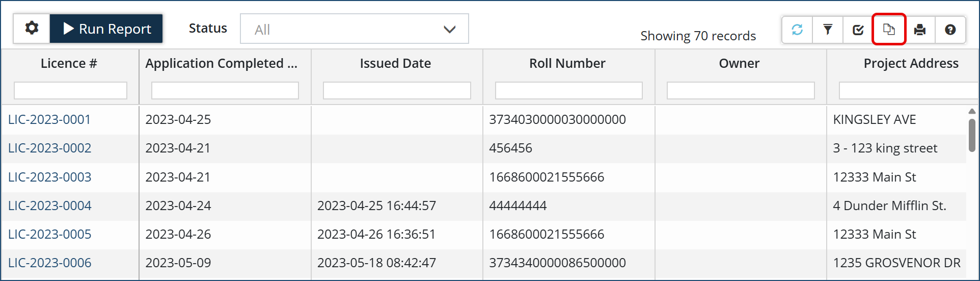Click the Roll Number filter field
Image resolution: width=980 pixels, height=281 pixels.
(x=568, y=90)
